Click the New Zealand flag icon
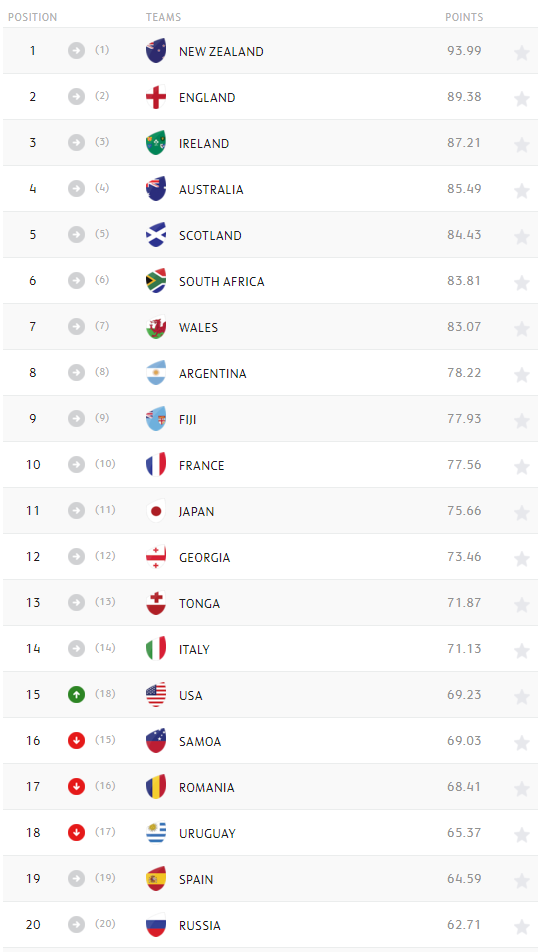Image resolution: width=552 pixels, height=952 pixels. pos(156,51)
